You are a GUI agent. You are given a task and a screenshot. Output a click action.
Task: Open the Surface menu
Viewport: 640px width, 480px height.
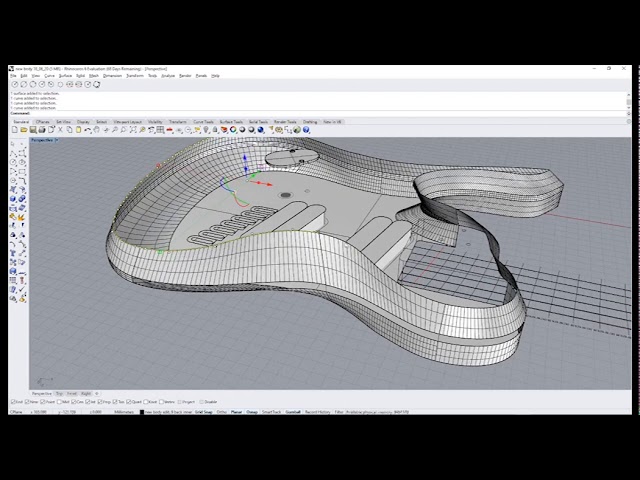point(65,76)
